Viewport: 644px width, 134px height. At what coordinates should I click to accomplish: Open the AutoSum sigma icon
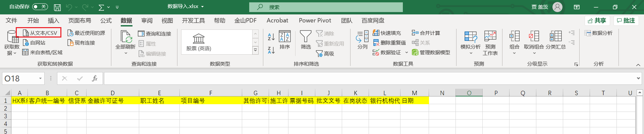101,7
